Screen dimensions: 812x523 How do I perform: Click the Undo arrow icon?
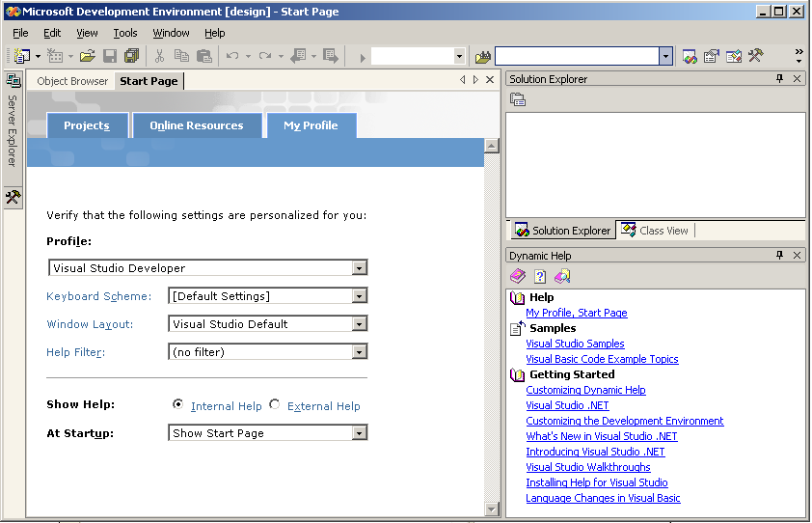[232, 55]
